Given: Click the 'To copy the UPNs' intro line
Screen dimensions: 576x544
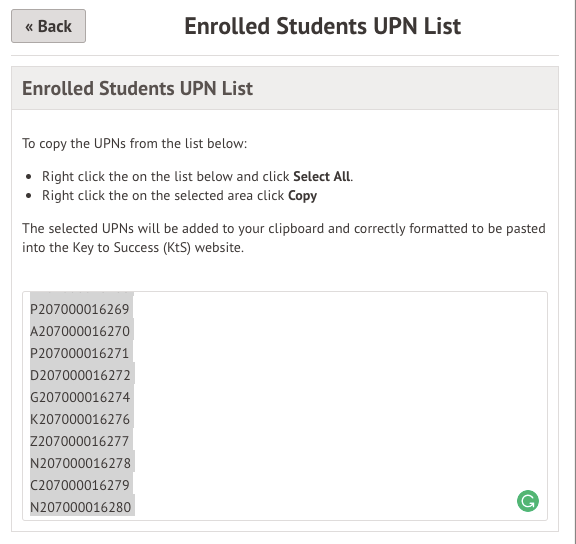Looking at the screenshot, I should pyautogui.click(x=134, y=143).
